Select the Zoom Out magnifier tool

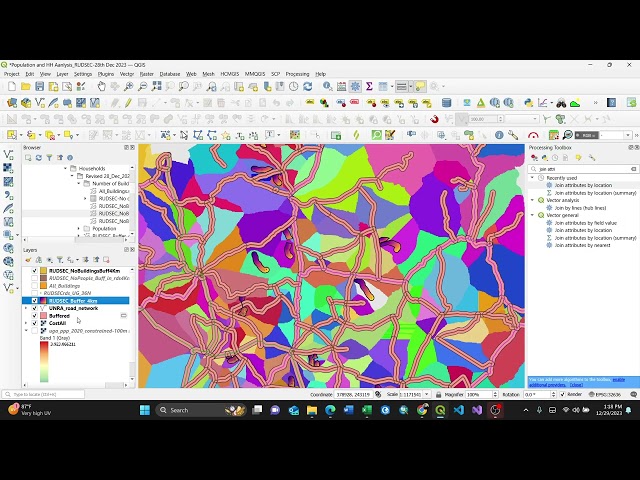(x=142, y=87)
